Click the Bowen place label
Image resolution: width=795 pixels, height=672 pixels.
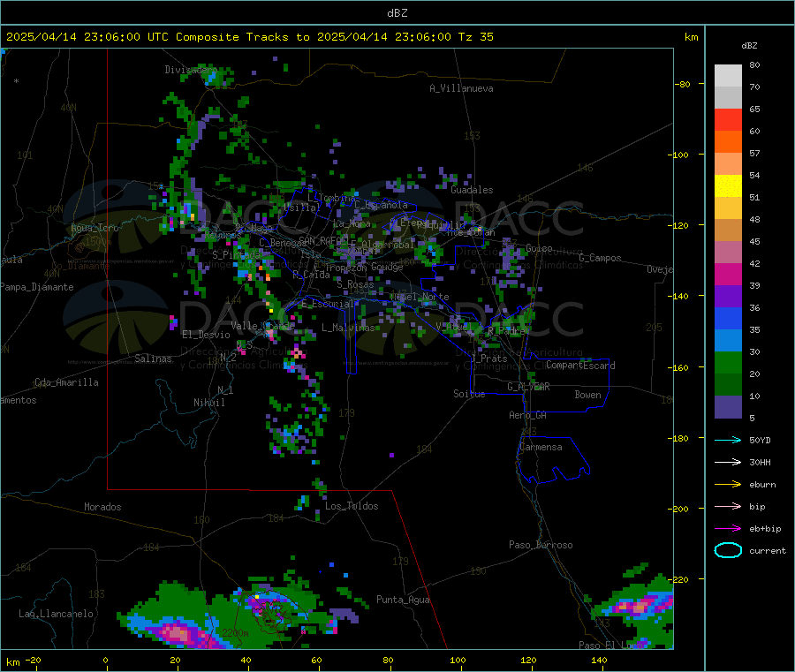(587, 395)
